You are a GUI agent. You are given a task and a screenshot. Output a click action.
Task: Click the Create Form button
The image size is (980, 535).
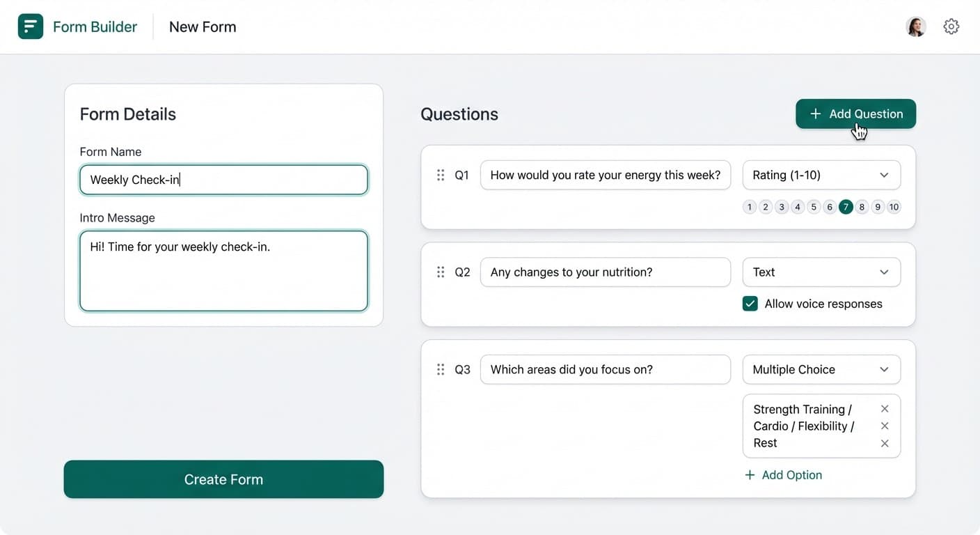tap(223, 479)
